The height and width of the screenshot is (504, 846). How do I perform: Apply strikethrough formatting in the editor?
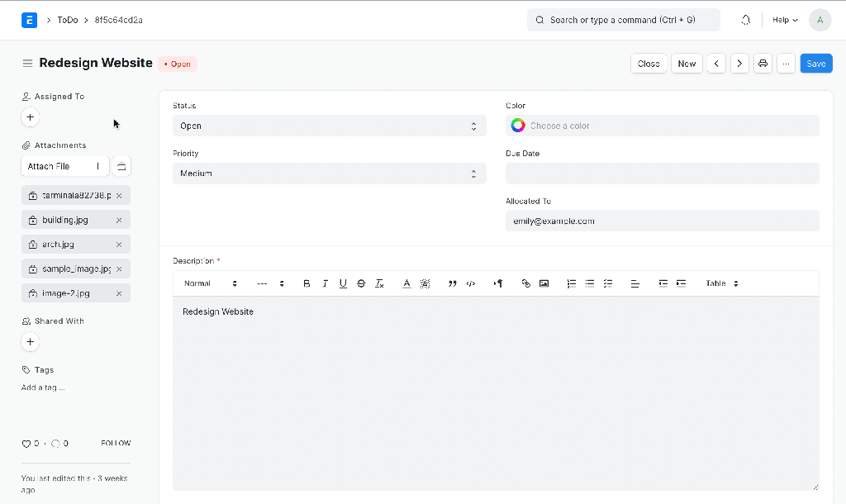point(361,283)
